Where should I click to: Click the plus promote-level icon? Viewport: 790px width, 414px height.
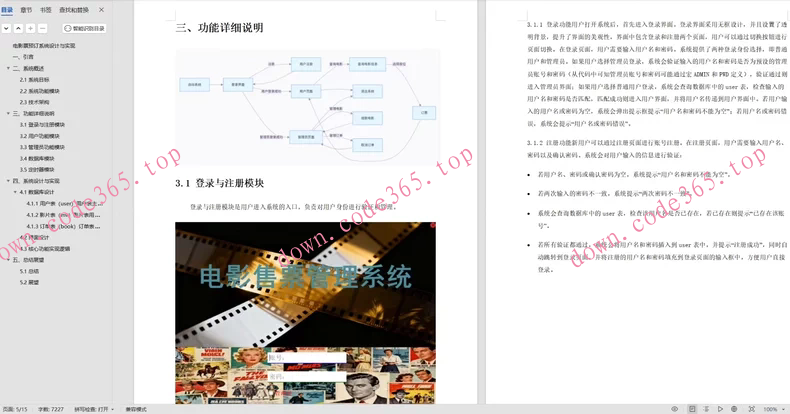[30, 29]
